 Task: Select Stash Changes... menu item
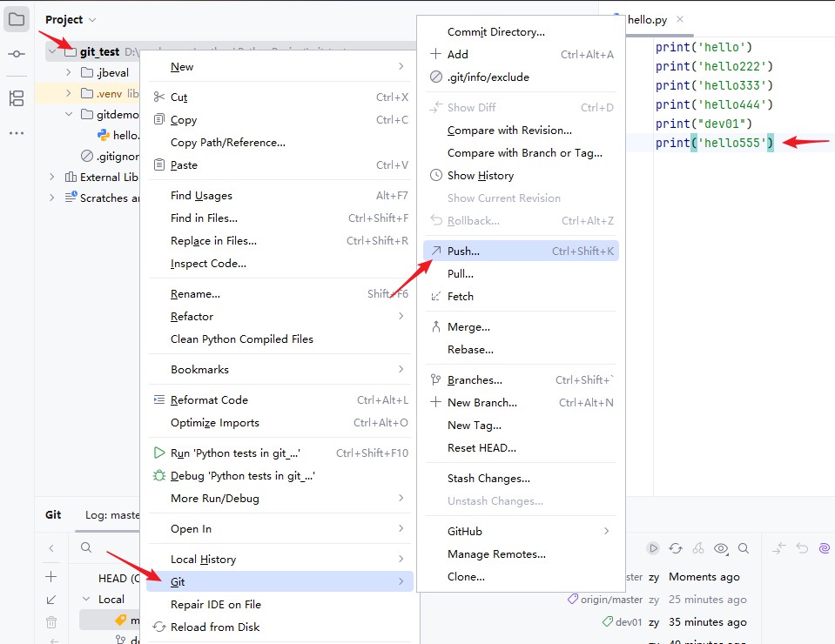click(522, 479)
